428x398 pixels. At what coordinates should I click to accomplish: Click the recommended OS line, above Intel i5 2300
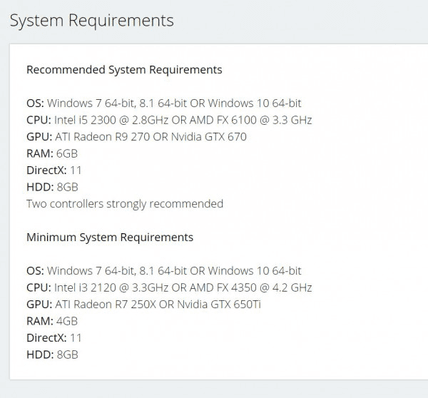coord(164,103)
